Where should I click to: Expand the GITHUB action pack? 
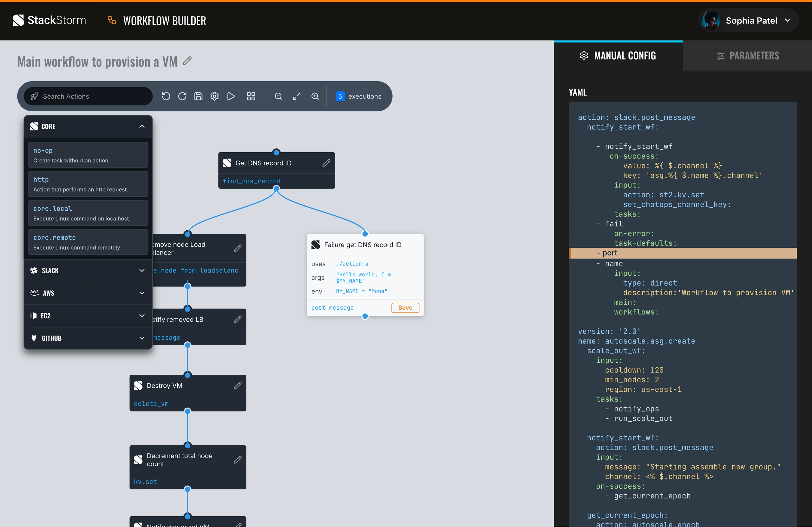pos(142,338)
